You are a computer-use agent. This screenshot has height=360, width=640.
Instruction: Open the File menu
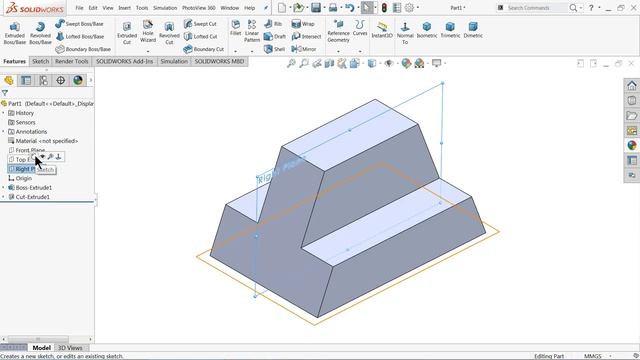80,8
